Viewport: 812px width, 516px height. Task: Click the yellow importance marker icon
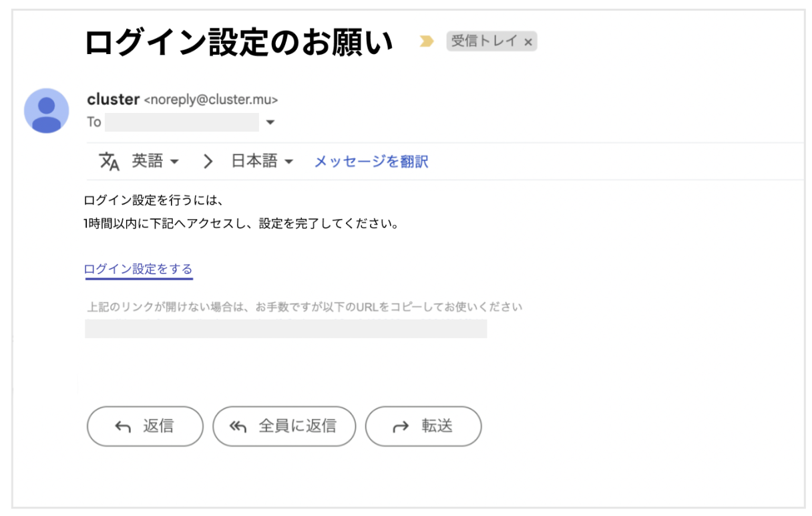[426, 41]
